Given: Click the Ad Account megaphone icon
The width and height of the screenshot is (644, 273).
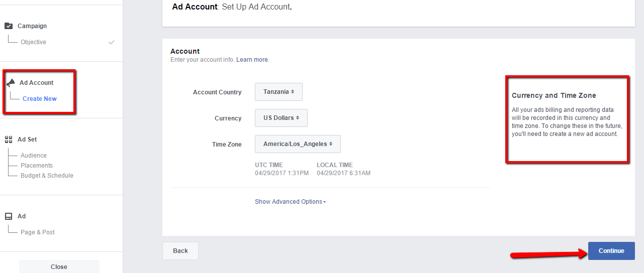Looking at the screenshot, I should click(11, 83).
